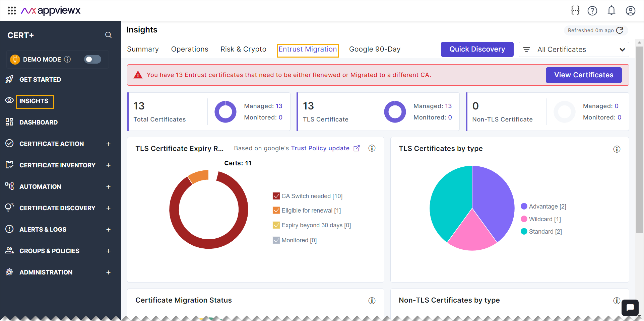Switch to the Summary tab
This screenshot has height=321, width=644.
[x=143, y=49]
